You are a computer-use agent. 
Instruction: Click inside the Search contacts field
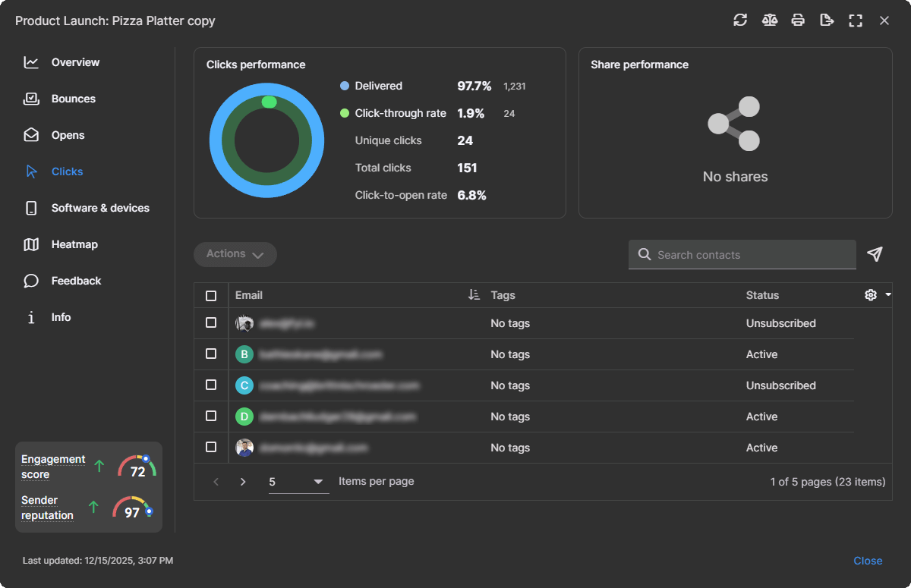[x=742, y=255]
